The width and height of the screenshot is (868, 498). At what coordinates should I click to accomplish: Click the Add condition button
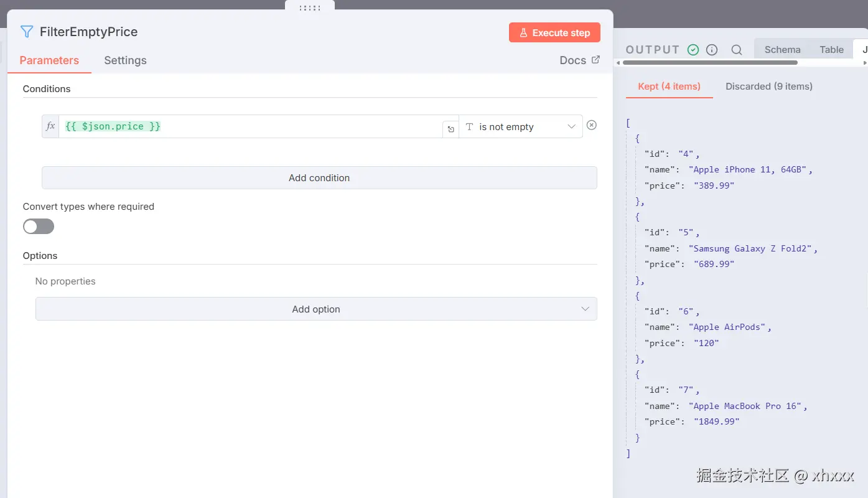(x=319, y=177)
